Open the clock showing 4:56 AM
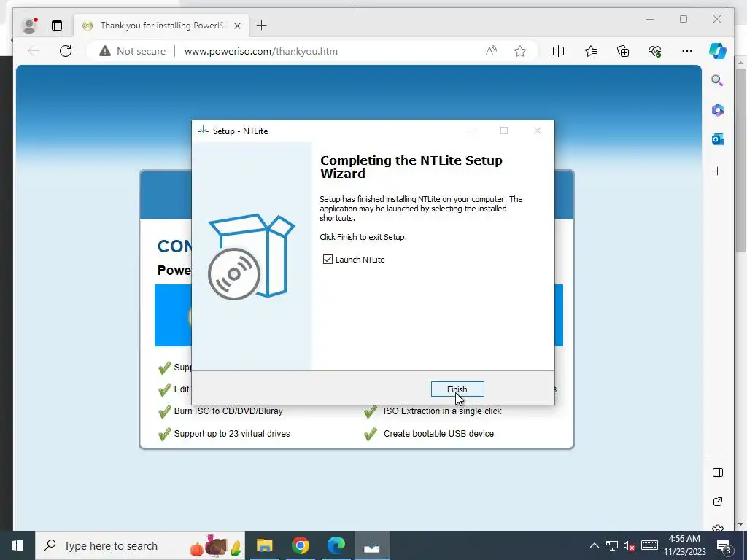 [684, 545]
